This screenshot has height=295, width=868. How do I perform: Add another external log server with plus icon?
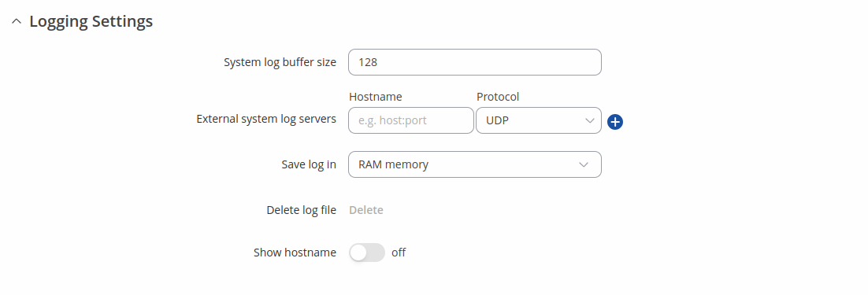[615, 121]
